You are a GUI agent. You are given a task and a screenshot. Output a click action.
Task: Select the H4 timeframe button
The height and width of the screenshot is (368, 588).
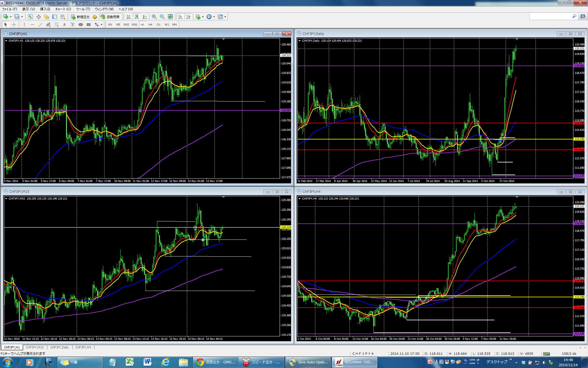150,25
